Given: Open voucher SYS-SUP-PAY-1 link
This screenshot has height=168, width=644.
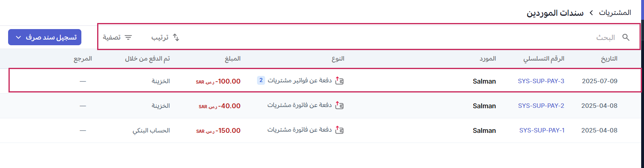Looking at the screenshot, I should coord(542,130).
